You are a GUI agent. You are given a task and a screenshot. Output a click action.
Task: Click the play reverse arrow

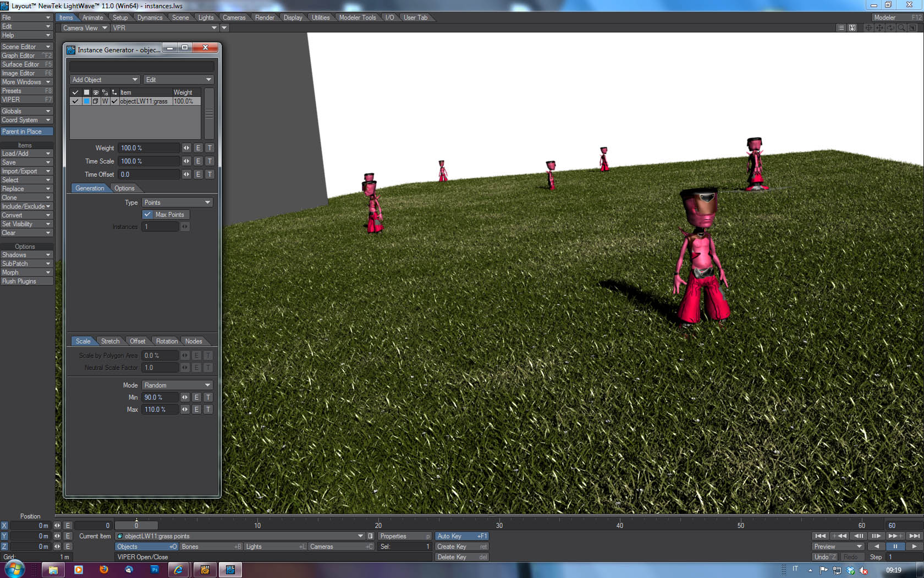coord(876,547)
